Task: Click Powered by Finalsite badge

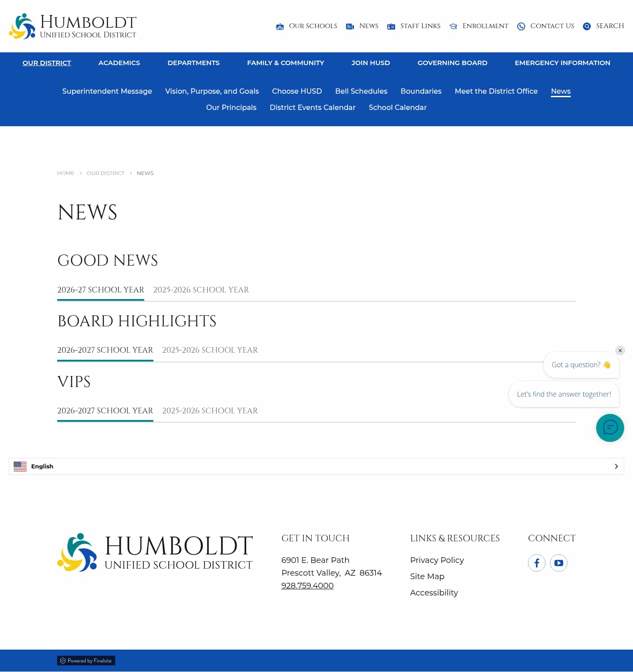Action: [x=86, y=661]
